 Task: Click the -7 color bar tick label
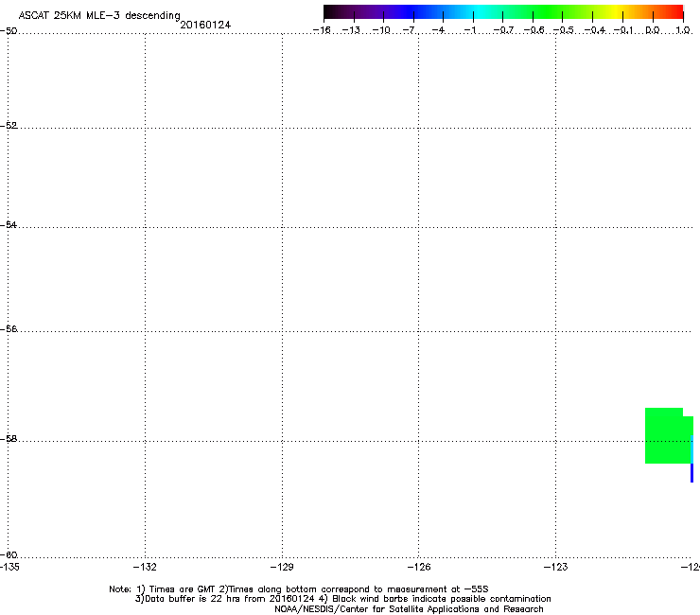tap(410, 30)
